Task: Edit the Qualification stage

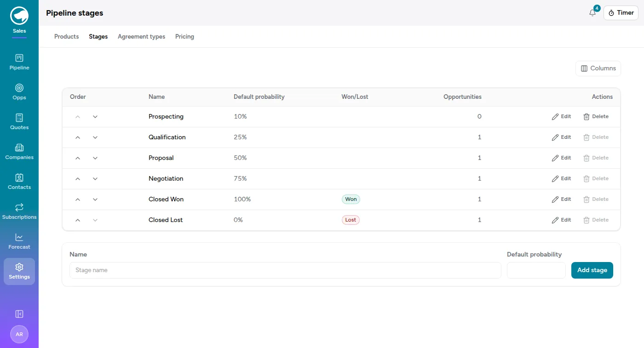Action: click(562, 137)
